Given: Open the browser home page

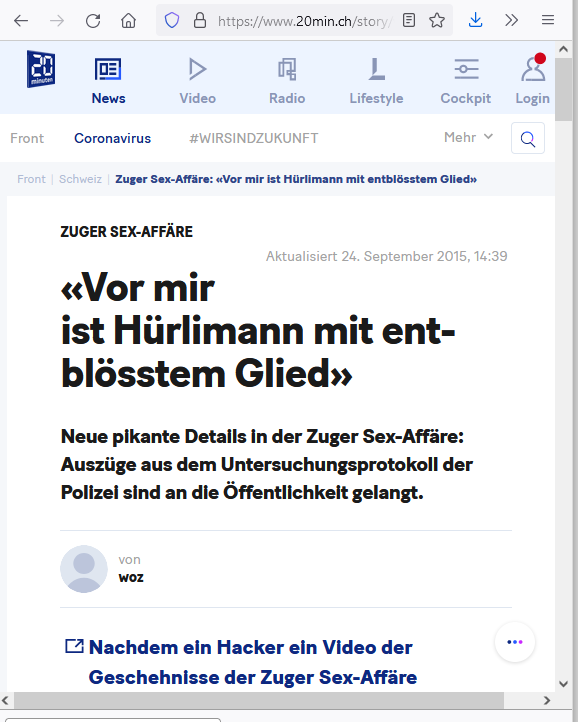Looking at the screenshot, I should [128, 21].
